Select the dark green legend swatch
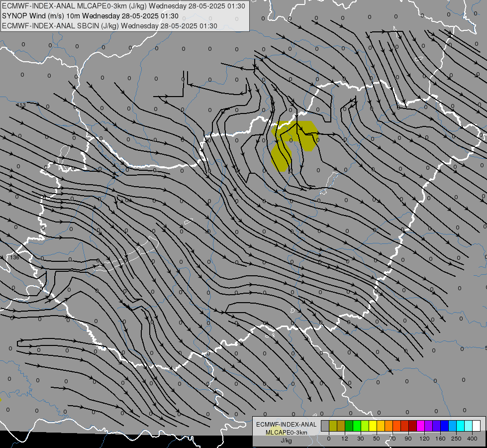The width and height of the screenshot is (487, 448). [349, 426]
